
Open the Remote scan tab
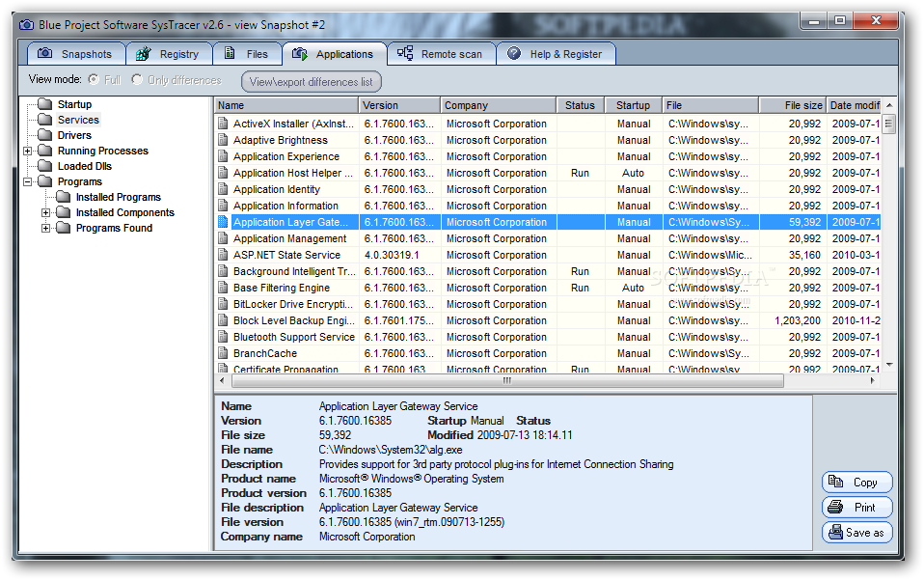pos(441,54)
